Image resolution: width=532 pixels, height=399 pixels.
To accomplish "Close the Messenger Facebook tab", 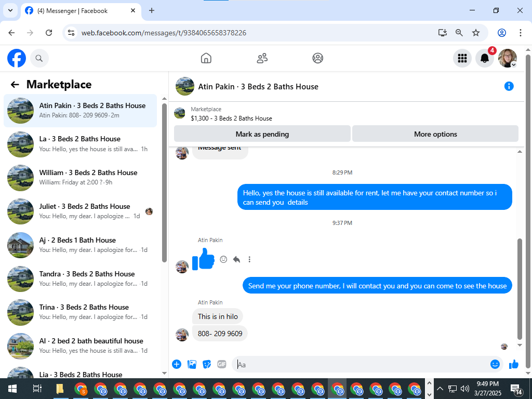I will click(133, 10).
